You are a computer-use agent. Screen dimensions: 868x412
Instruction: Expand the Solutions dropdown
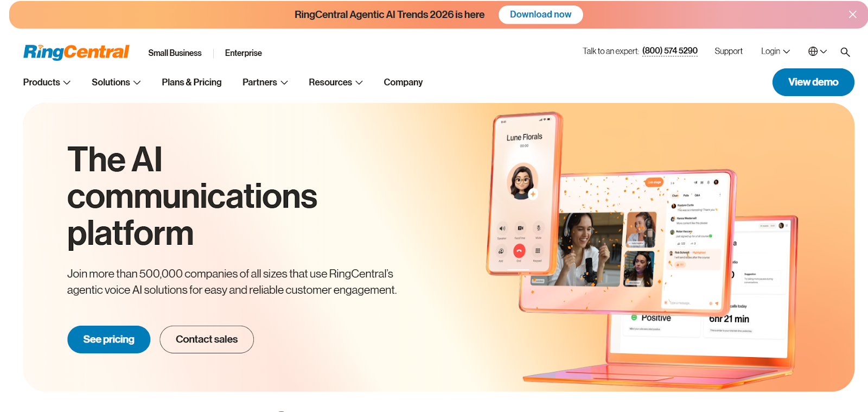(116, 82)
